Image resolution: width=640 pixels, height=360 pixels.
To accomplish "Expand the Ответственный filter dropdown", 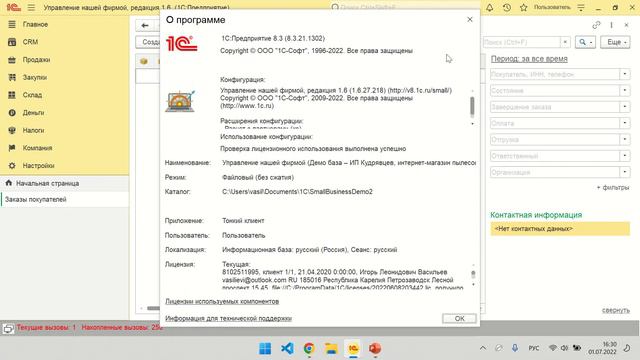I will pyautogui.click(x=624, y=156).
